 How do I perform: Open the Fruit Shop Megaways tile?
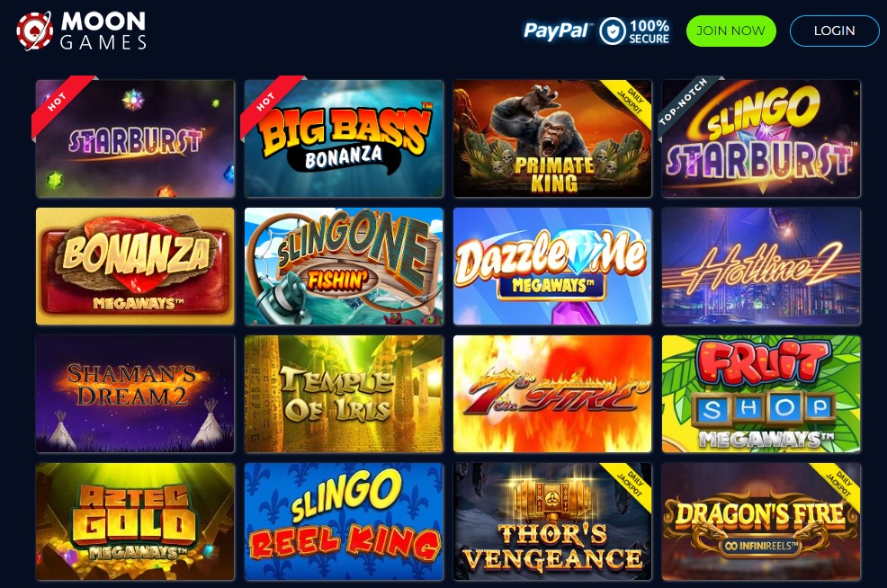pos(761,394)
